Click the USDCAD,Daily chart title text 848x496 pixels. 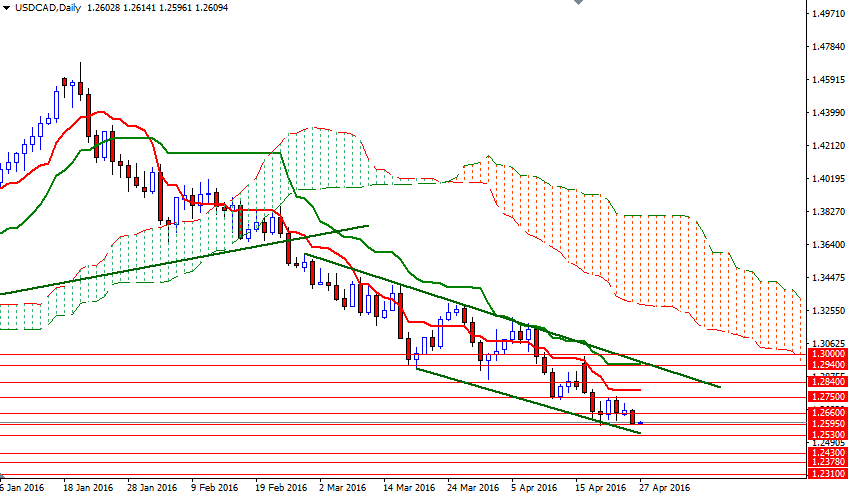pos(48,8)
